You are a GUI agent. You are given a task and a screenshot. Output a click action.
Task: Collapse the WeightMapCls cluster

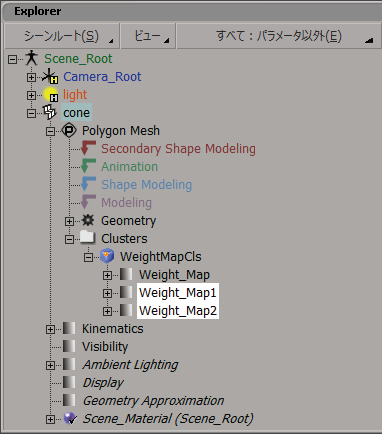[x=88, y=258]
